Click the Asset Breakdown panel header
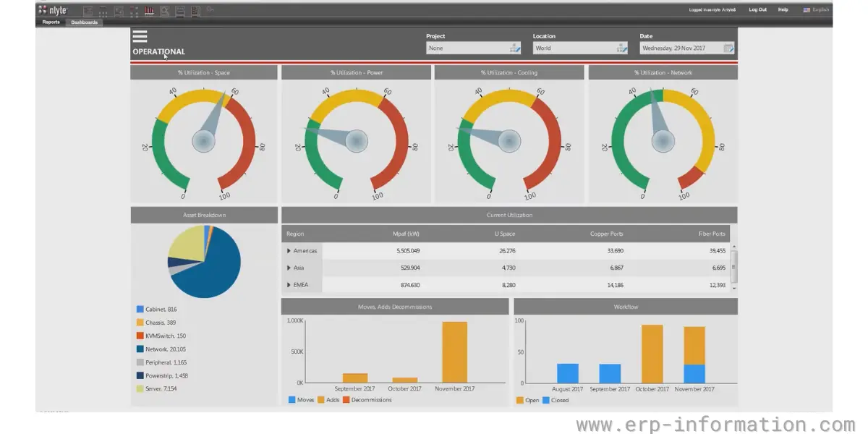 [204, 215]
